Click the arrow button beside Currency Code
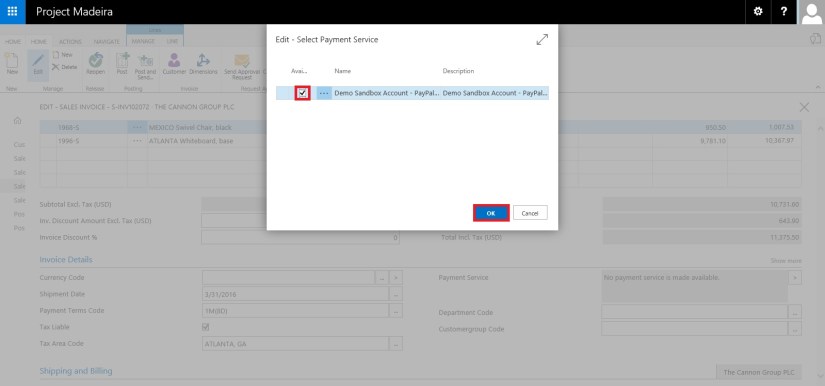Image resolution: width=825 pixels, height=386 pixels. pos(396,278)
